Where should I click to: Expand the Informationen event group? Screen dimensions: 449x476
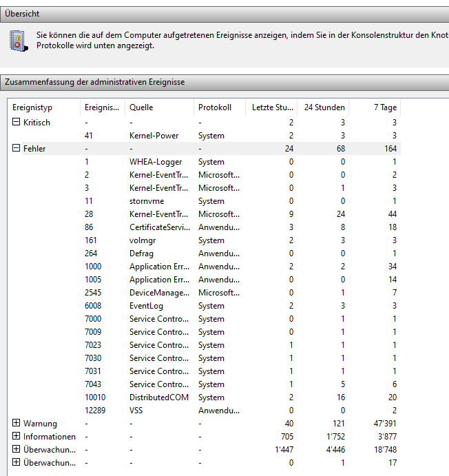(x=16, y=436)
